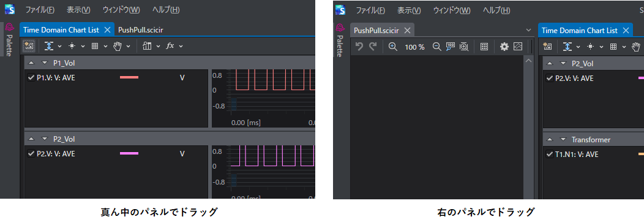Click the undo arrow icon
Viewport: 644px width, 222px height.
click(x=359, y=47)
